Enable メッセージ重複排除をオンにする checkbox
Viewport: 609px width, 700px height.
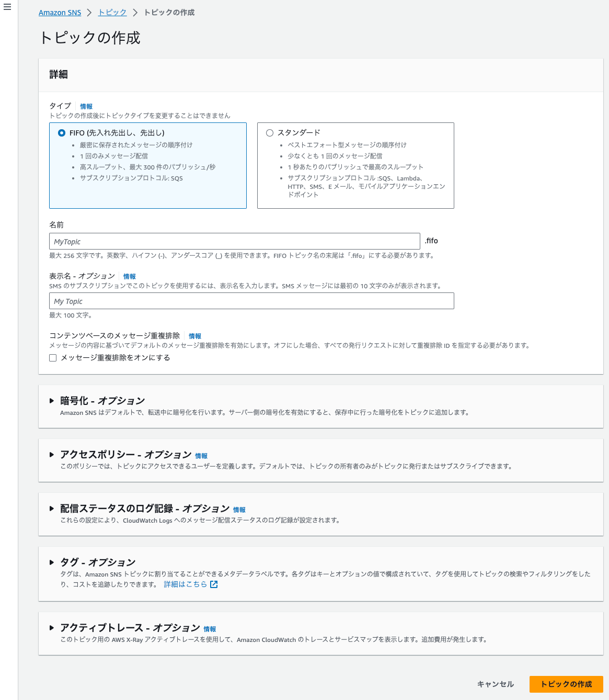(53, 358)
